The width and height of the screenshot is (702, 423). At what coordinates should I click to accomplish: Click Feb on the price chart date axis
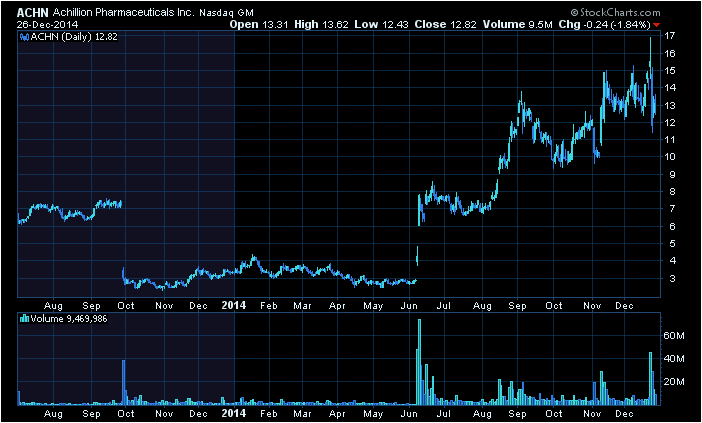(269, 306)
